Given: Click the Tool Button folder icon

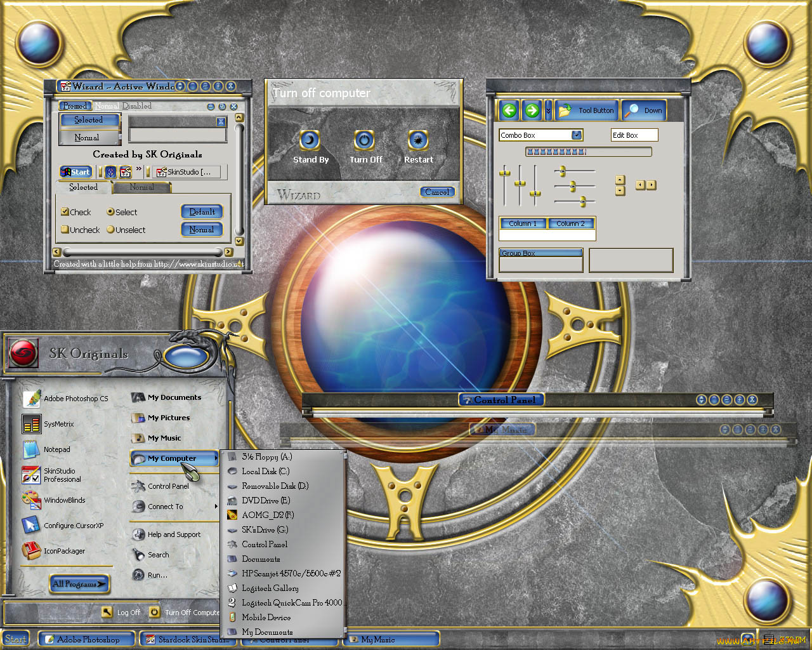Looking at the screenshot, I should click(565, 110).
